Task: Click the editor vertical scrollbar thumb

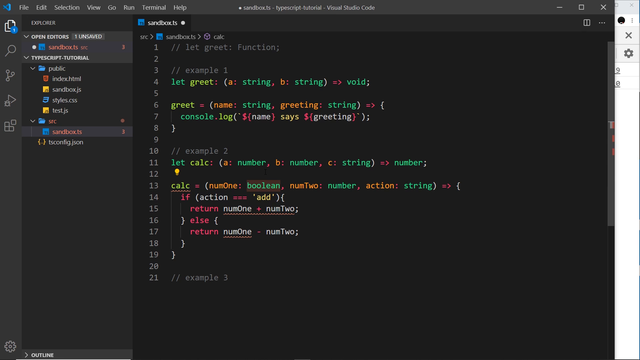Action: point(611,133)
